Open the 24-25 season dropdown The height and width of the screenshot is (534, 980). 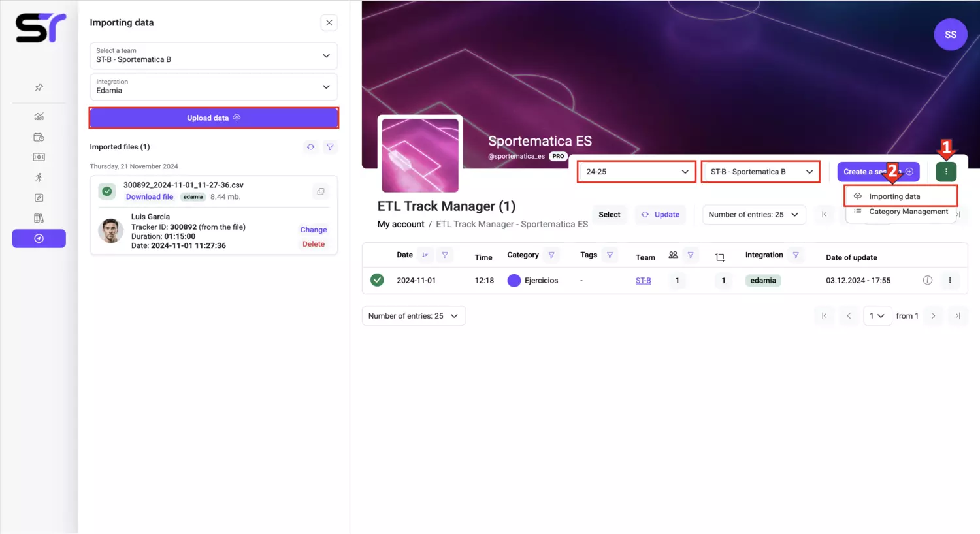click(636, 172)
